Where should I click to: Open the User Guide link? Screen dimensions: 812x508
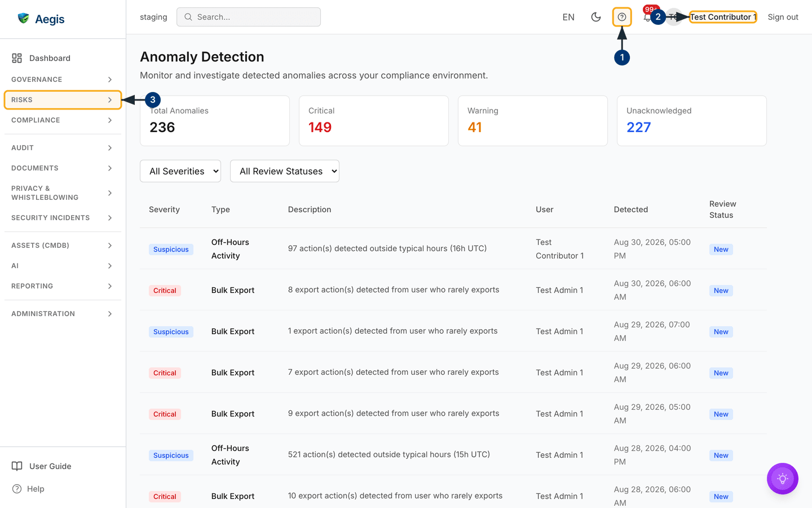(x=50, y=466)
